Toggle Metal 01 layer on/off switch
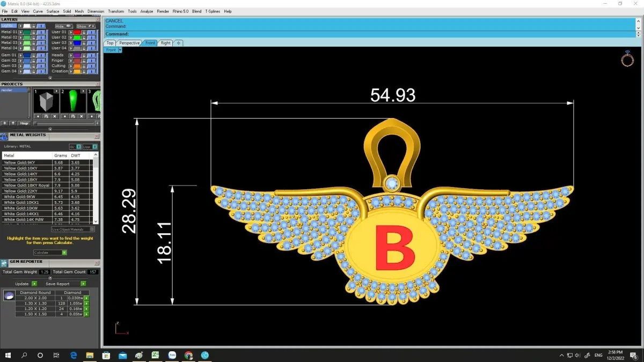The width and height of the screenshot is (644, 362). pyautogui.click(x=41, y=32)
